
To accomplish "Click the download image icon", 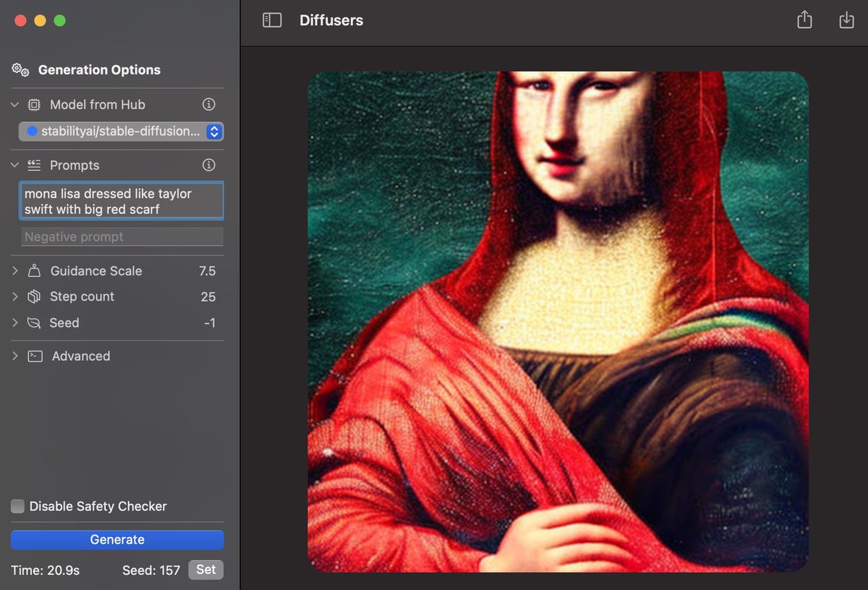I will [x=846, y=20].
